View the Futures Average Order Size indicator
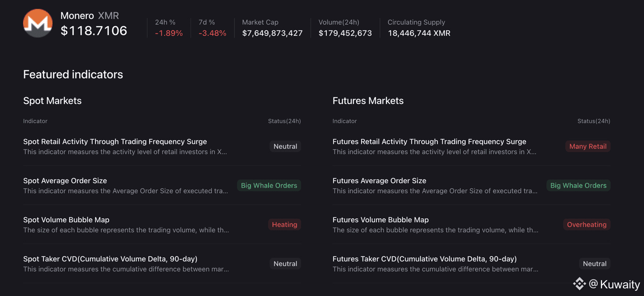Image resolution: width=644 pixels, height=296 pixels. (379, 181)
